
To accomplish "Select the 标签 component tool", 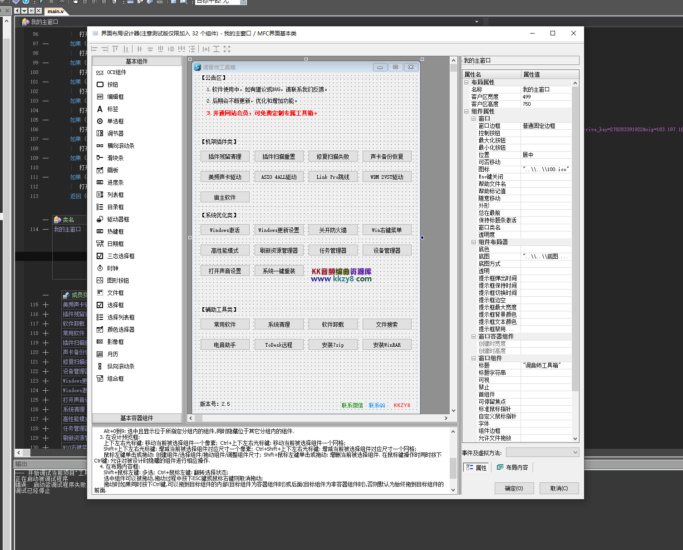I will pyautogui.click(x=112, y=109).
